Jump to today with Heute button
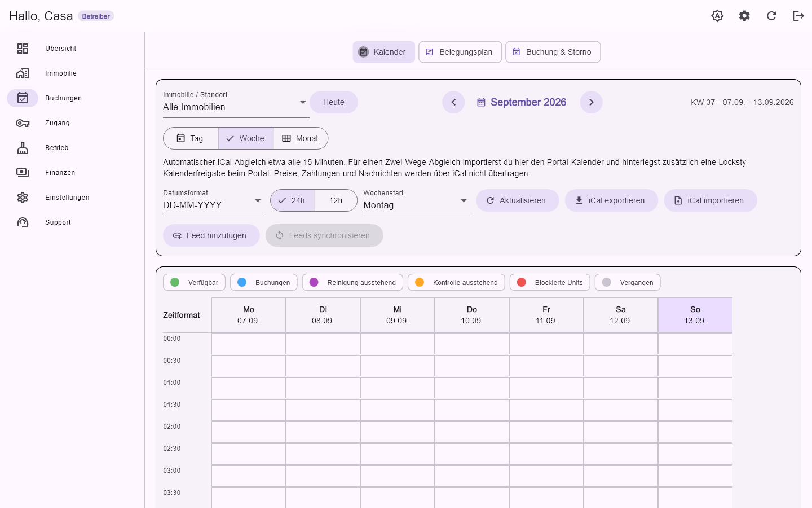 (x=334, y=102)
